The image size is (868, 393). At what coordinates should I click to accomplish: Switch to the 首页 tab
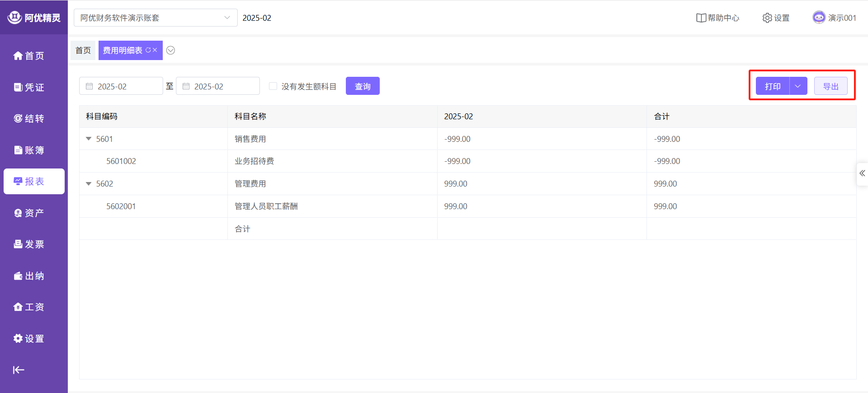pyautogui.click(x=83, y=50)
